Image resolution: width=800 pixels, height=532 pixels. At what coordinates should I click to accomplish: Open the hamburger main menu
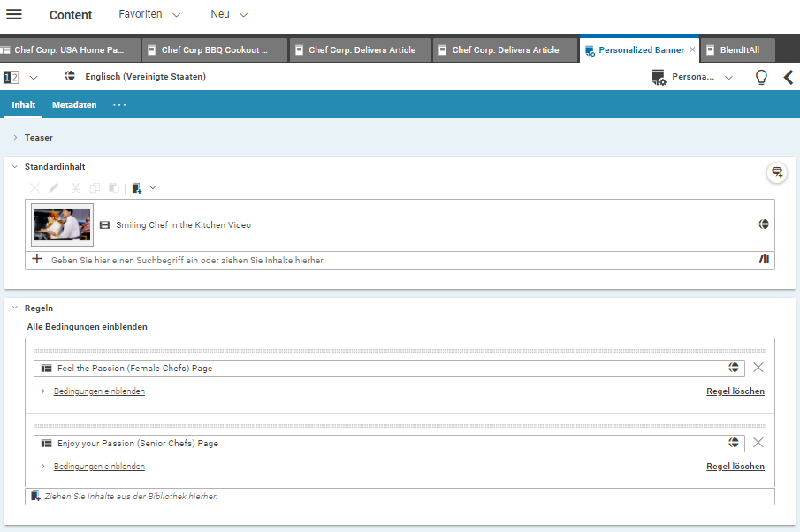coord(14,15)
